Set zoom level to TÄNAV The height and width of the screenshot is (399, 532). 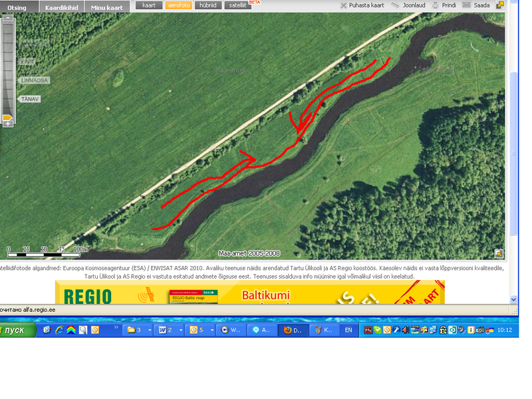coord(29,99)
